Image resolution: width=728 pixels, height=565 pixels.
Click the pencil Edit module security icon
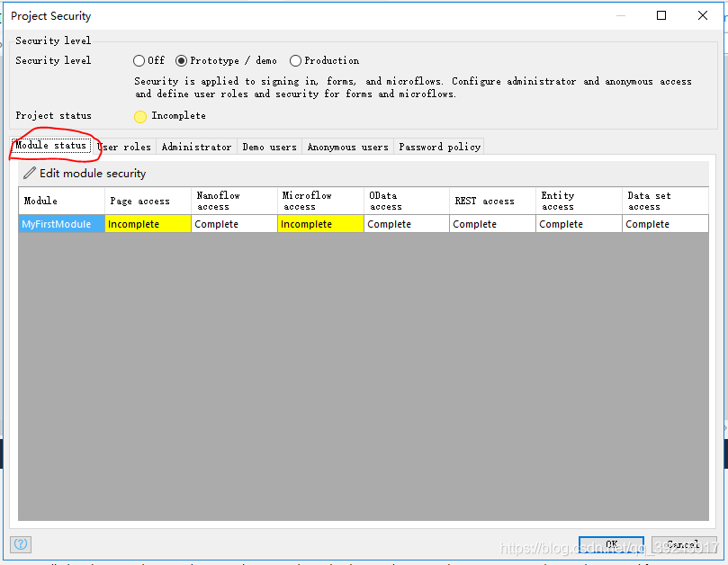[x=30, y=173]
